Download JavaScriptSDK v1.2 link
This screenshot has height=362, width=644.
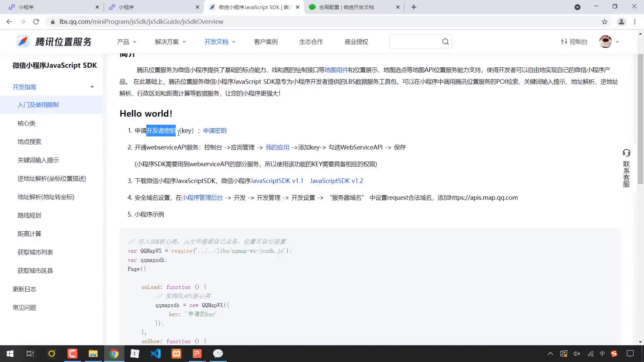click(336, 181)
